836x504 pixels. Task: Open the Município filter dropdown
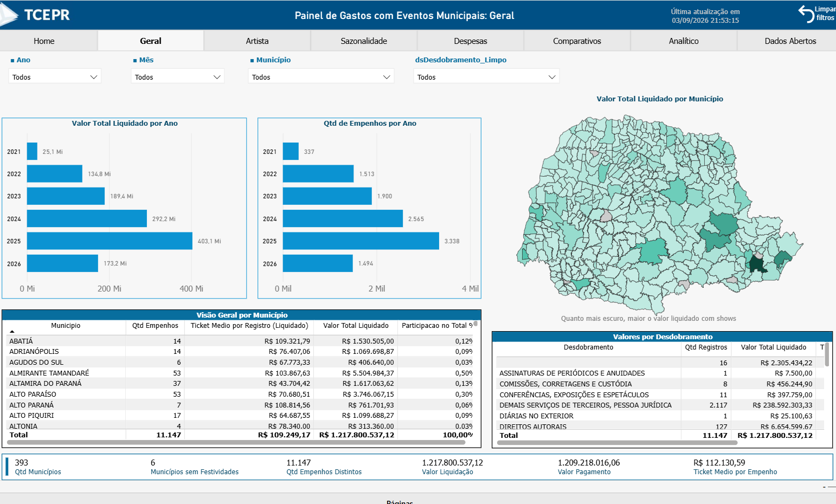(321, 77)
